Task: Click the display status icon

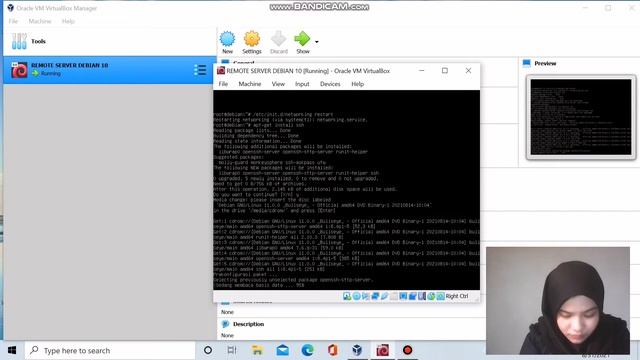Action: coord(403,296)
